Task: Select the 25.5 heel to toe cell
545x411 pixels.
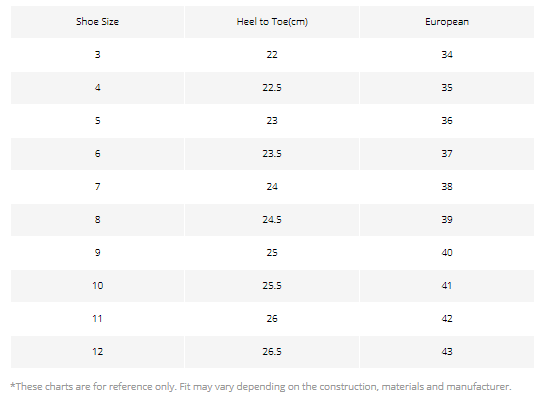Action: pyautogui.click(x=272, y=286)
